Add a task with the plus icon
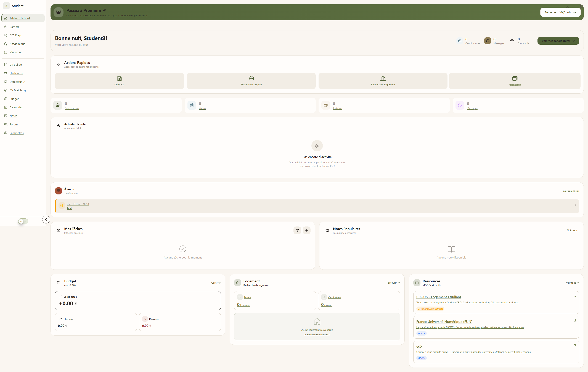Screen dimensions: 588x372 (306, 230)
